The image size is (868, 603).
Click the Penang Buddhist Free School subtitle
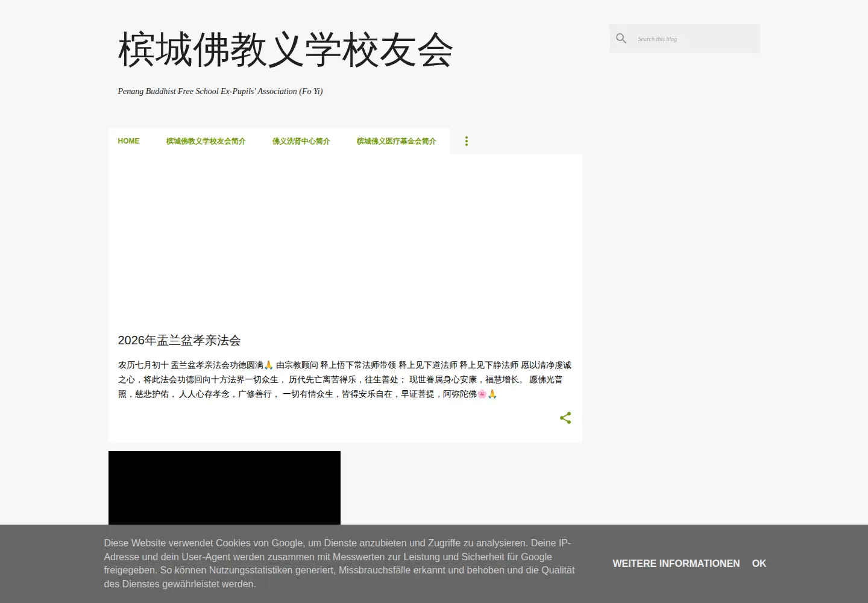tap(220, 91)
